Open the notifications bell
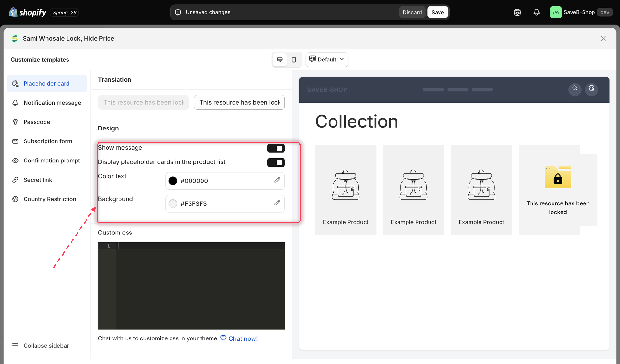This screenshot has width=620, height=364. [536, 12]
